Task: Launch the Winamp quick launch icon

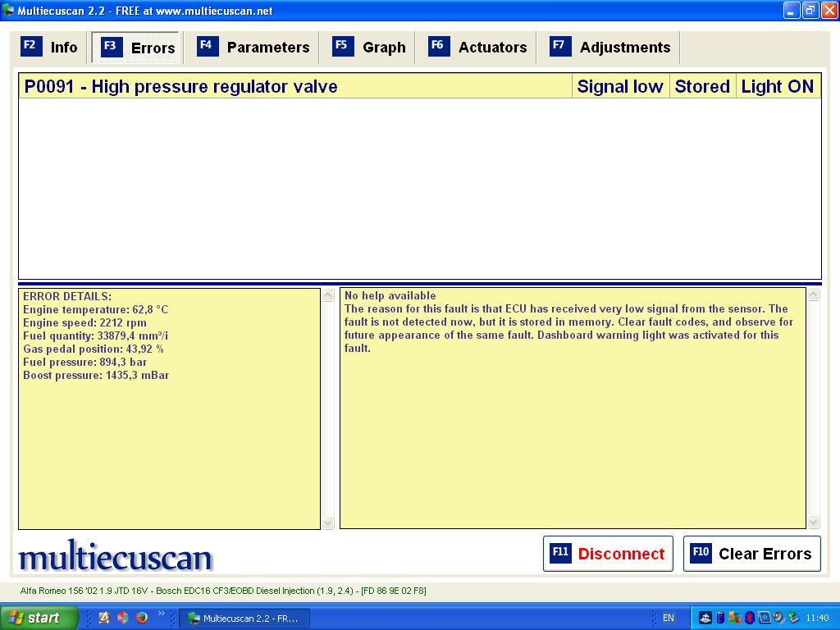Action: 104,618
